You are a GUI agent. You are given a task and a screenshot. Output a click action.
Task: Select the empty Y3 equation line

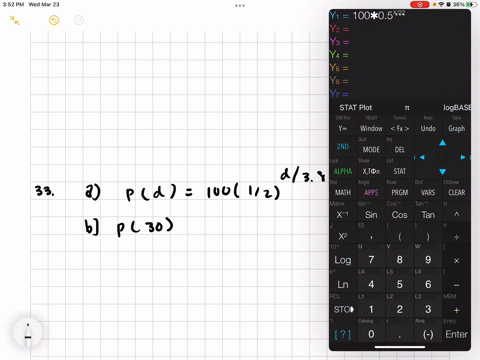pyautogui.click(x=399, y=42)
